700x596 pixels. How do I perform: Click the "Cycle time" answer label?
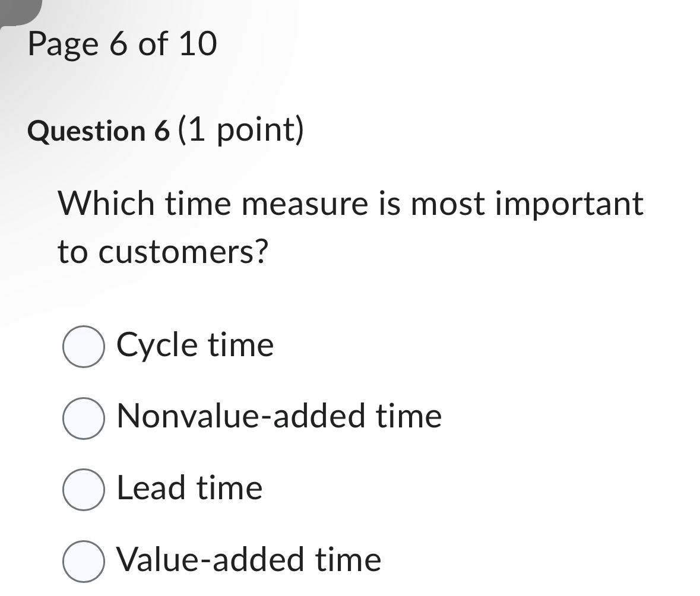tap(195, 345)
